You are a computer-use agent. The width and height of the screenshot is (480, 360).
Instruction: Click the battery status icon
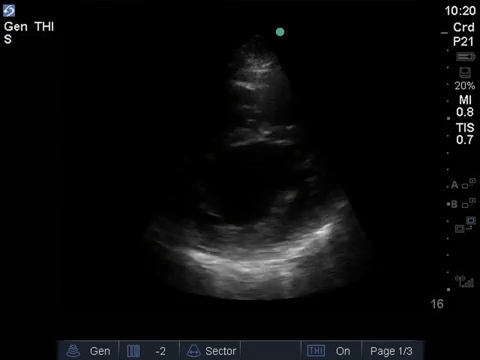466,57
